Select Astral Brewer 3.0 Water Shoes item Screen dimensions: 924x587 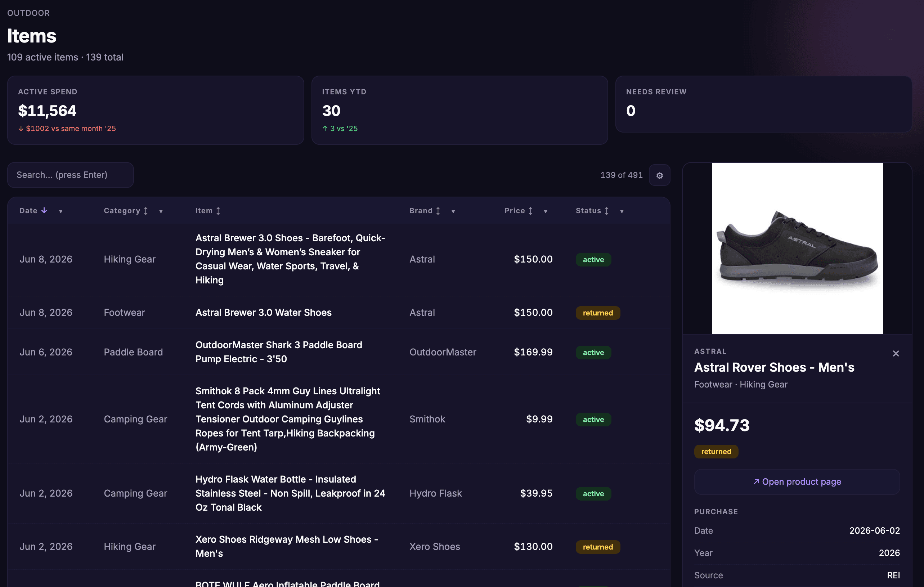click(x=263, y=313)
